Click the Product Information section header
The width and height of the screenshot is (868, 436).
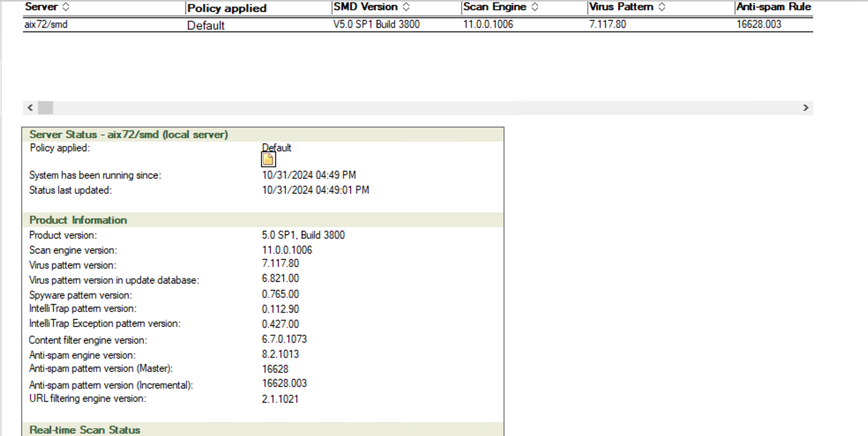(x=78, y=220)
